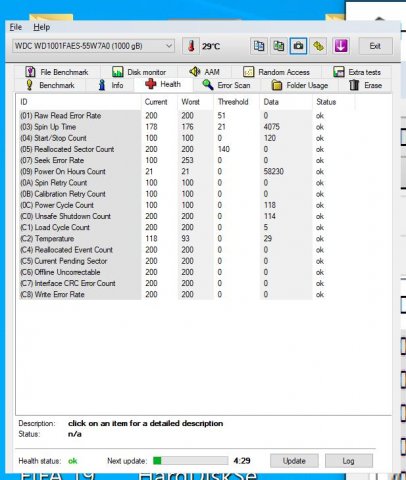Click the Next update progress bar
The width and height of the screenshot is (406, 480).
190,461
